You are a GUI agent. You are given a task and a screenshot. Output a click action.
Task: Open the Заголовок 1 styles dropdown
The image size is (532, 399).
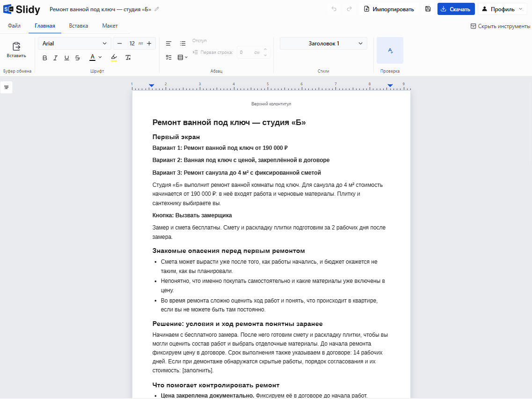[x=323, y=44]
